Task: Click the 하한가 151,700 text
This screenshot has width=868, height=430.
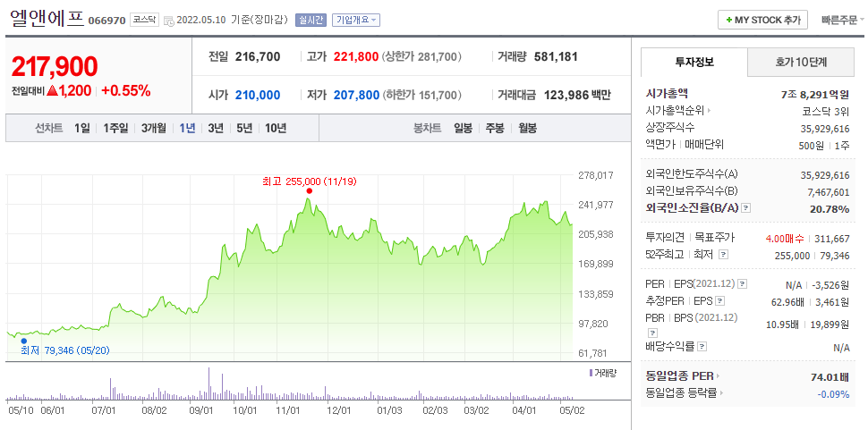Action: 421,95
